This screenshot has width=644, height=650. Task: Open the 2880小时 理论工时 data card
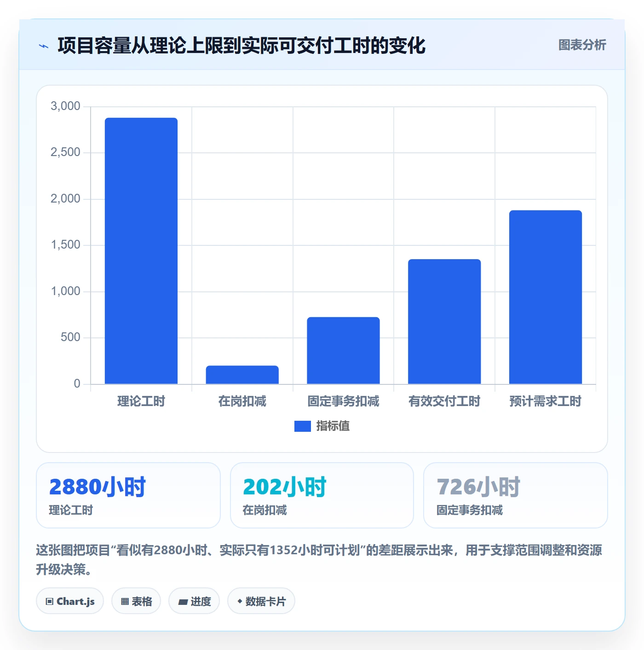click(x=128, y=495)
